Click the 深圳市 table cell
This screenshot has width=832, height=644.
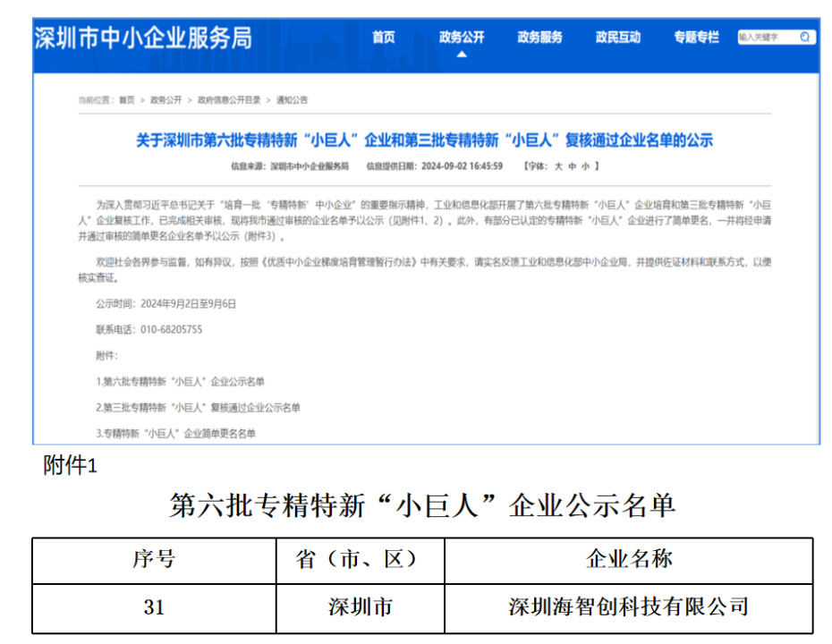(361, 608)
